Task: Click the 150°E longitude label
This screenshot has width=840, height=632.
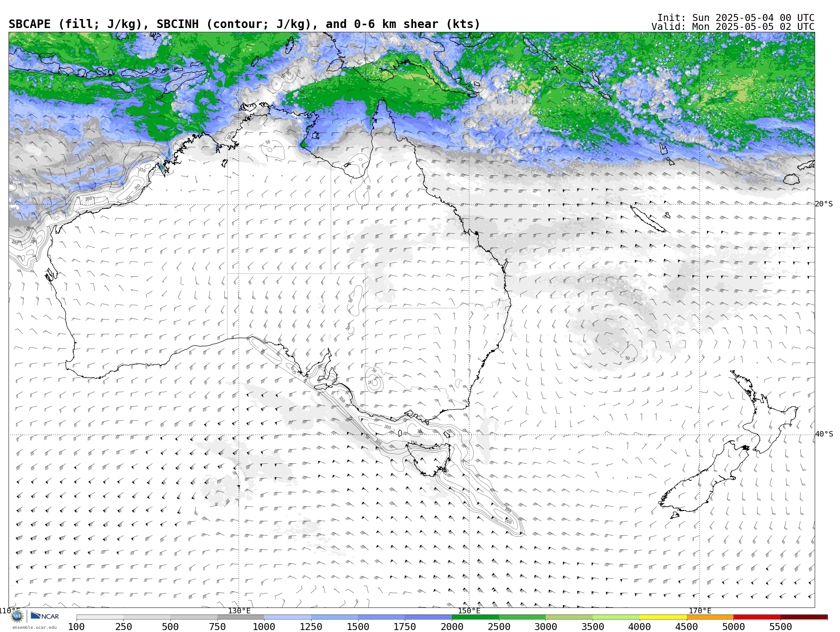Action: [469, 611]
